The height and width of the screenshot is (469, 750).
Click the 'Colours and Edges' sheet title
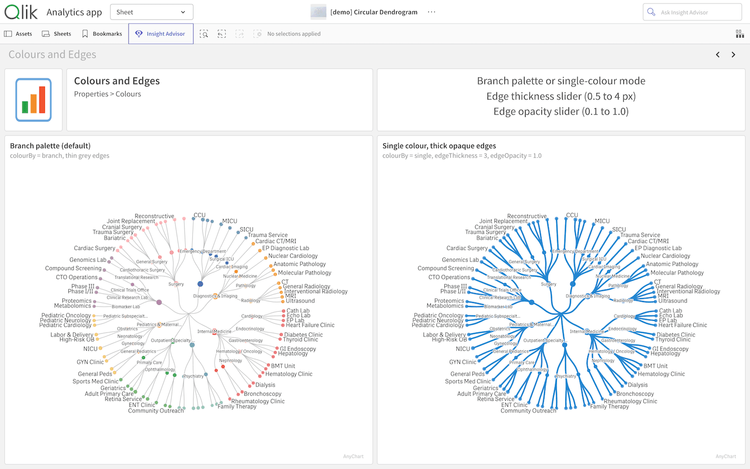(x=52, y=55)
